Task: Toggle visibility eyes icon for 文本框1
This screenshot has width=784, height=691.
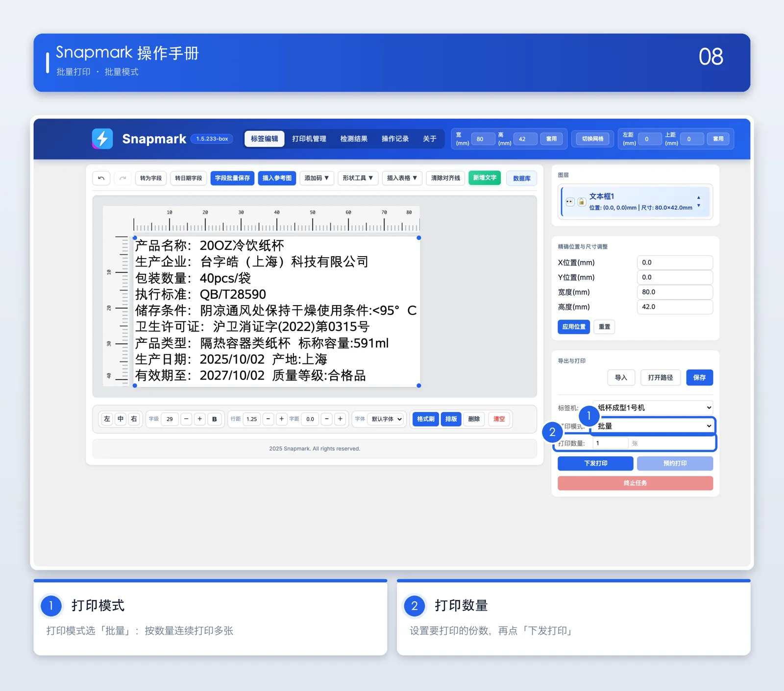Action: click(569, 202)
